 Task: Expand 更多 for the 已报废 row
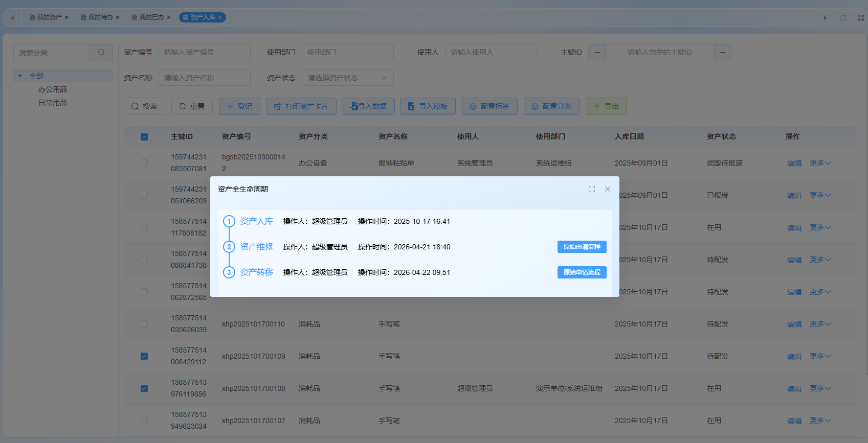pyautogui.click(x=820, y=195)
